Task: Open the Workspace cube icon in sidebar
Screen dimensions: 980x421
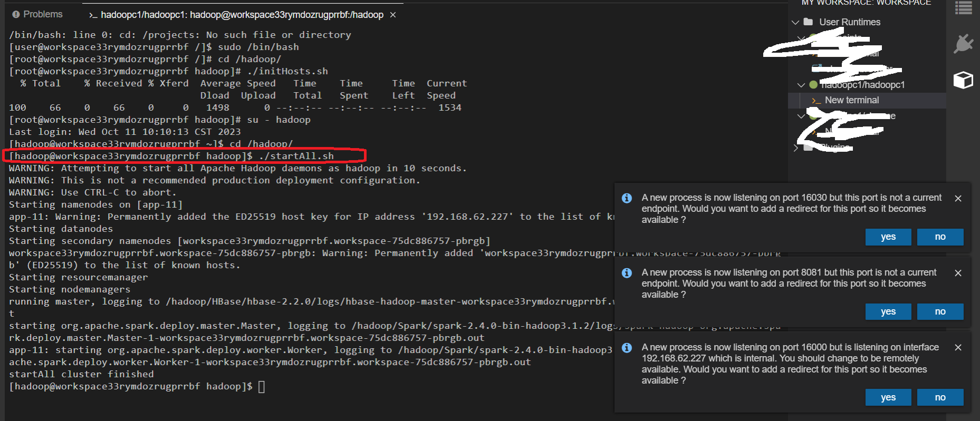Action: point(963,80)
